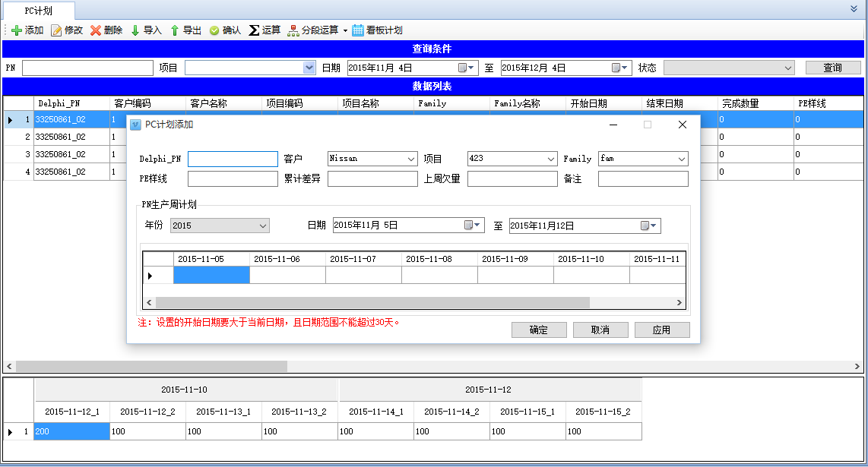Image resolution: width=868 pixels, height=467 pixels.
Task: Click the 2015-11-10 column header in dialog grid
Action: pos(592,259)
